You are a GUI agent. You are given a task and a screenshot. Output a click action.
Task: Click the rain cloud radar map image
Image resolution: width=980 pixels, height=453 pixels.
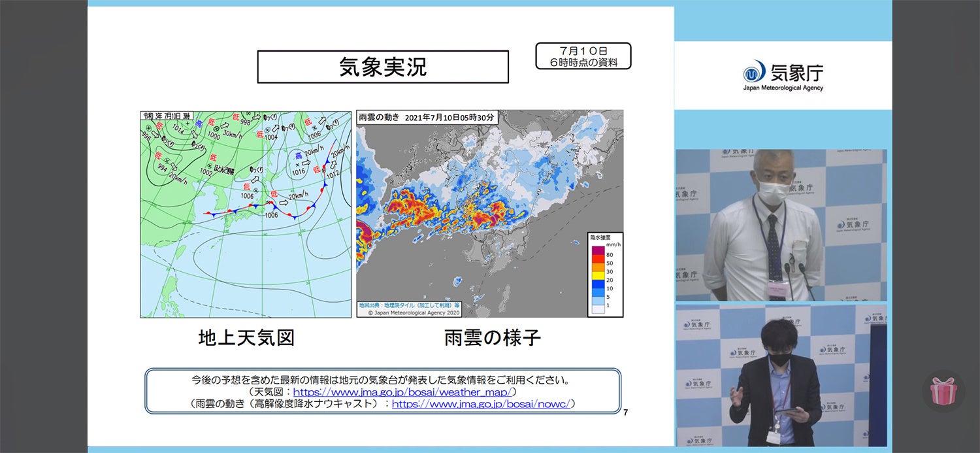(489, 214)
